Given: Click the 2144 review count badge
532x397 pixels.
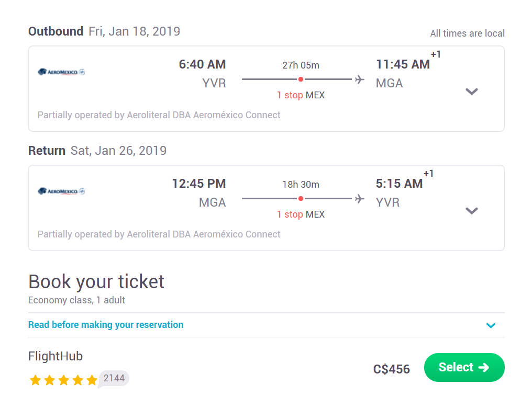Looking at the screenshot, I should tap(114, 378).
